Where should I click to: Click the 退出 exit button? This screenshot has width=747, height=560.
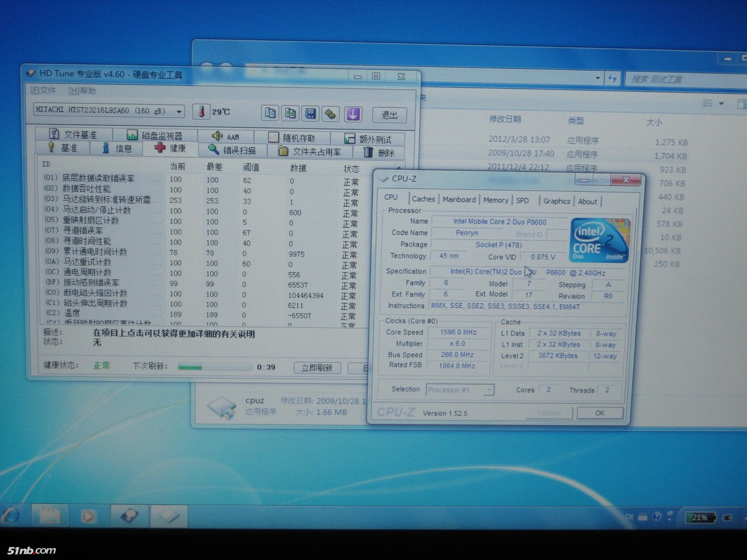point(389,115)
